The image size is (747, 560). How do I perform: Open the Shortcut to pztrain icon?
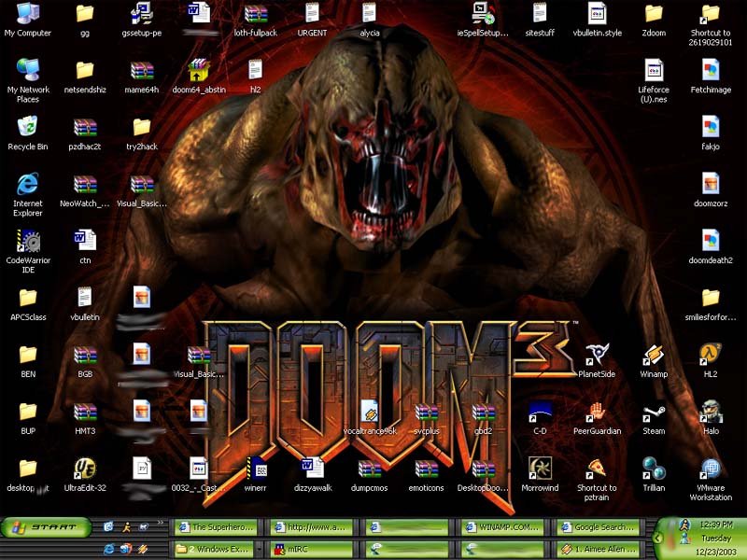tap(597, 479)
